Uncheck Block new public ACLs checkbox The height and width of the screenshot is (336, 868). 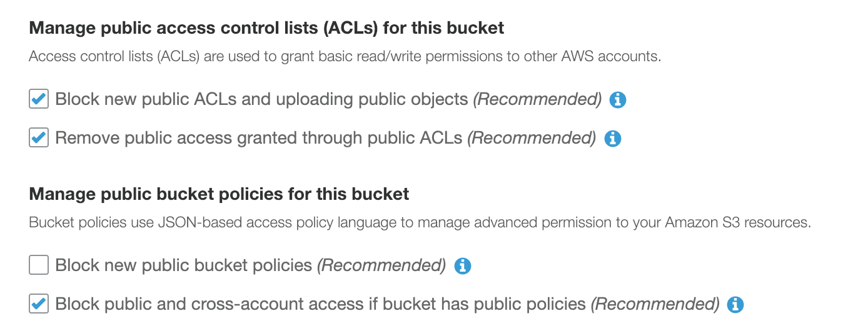pos(39,99)
